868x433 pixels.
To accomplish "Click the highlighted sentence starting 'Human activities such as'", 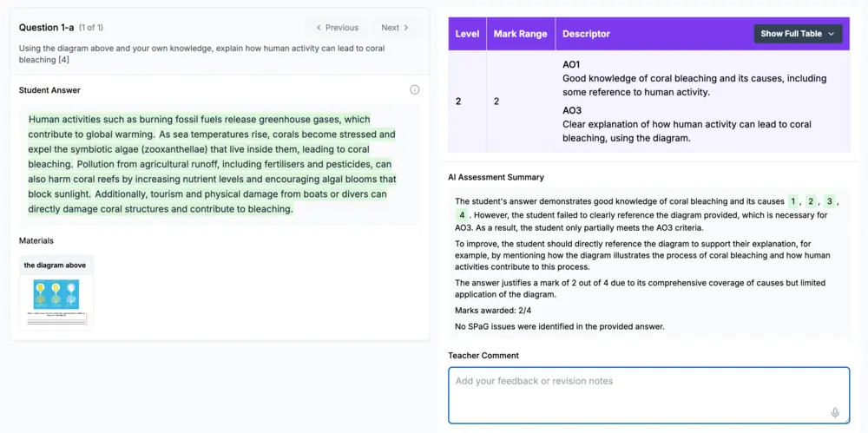I will [200, 127].
